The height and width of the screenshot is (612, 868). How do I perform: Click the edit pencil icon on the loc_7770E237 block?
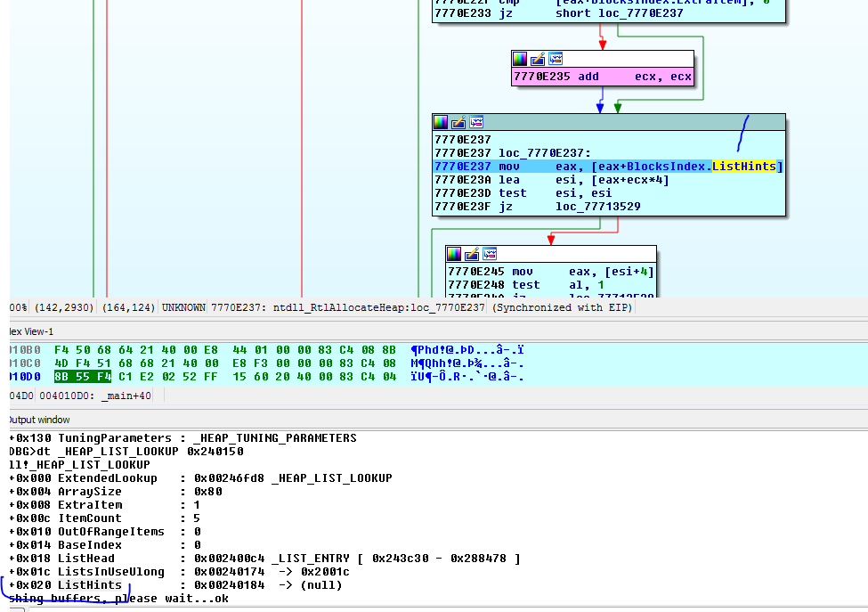(x=458, y=122)
